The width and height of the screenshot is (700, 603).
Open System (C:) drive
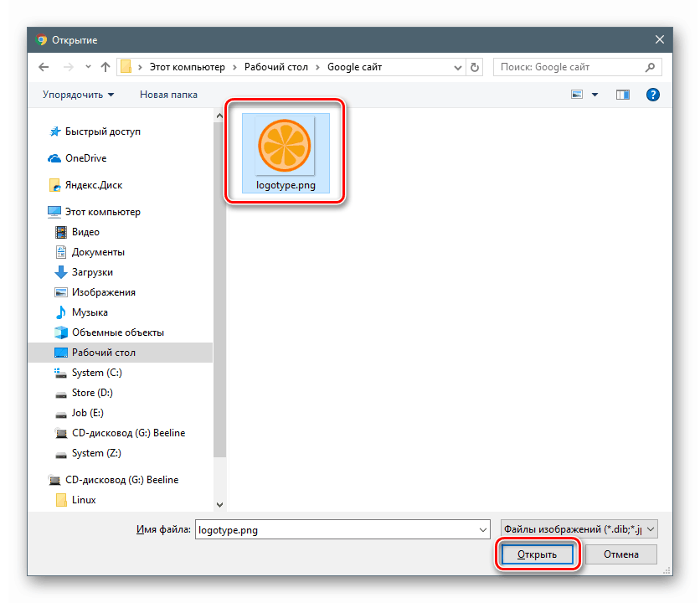[x=97, y=373]
